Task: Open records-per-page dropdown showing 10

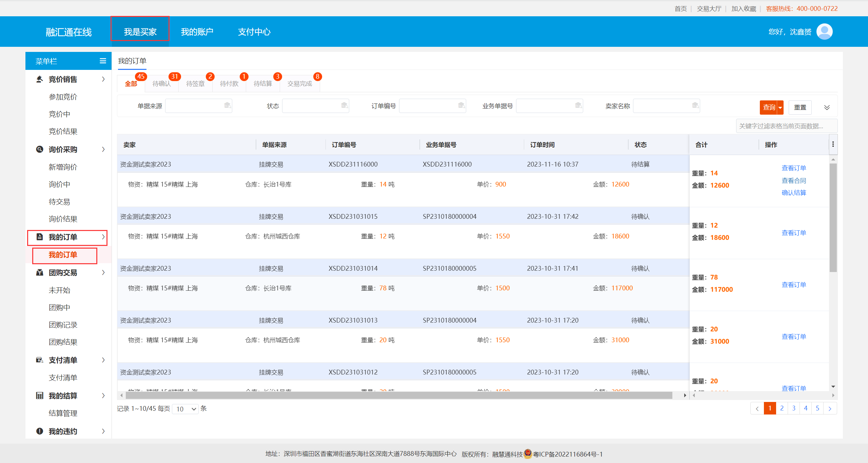Action: [x=185, y=409]
